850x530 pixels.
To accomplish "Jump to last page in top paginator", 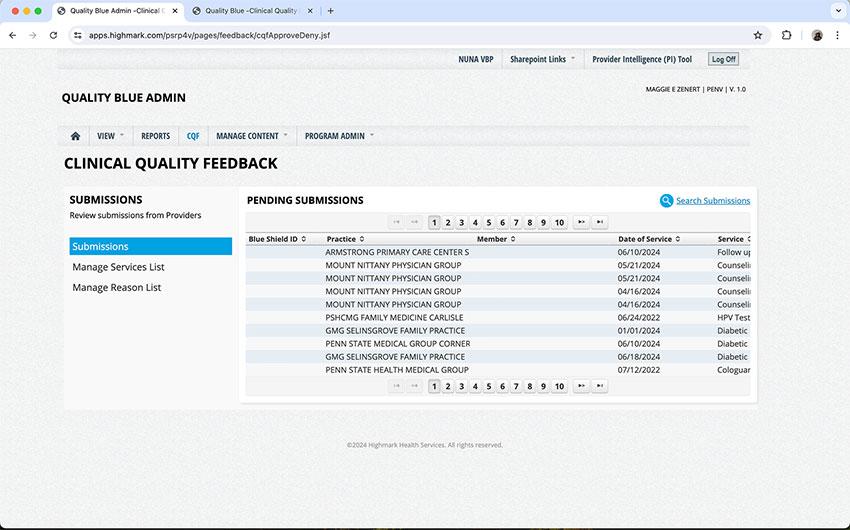I will (600, 222).
